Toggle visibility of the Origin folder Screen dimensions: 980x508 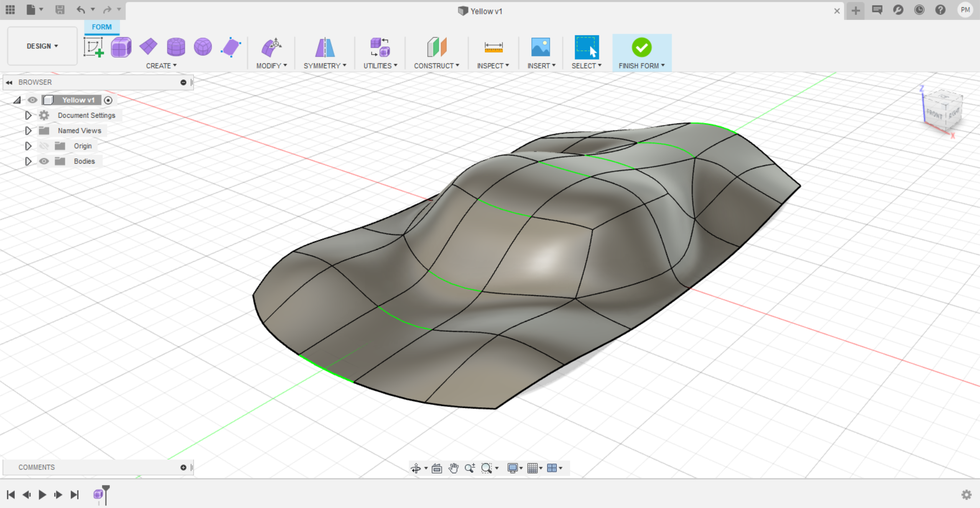tap(44, 146)
